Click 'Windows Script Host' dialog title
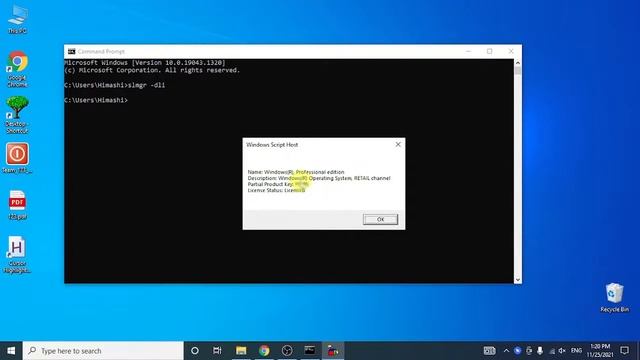The height and width of the screenshot is (360, 640). click(272, 144)
